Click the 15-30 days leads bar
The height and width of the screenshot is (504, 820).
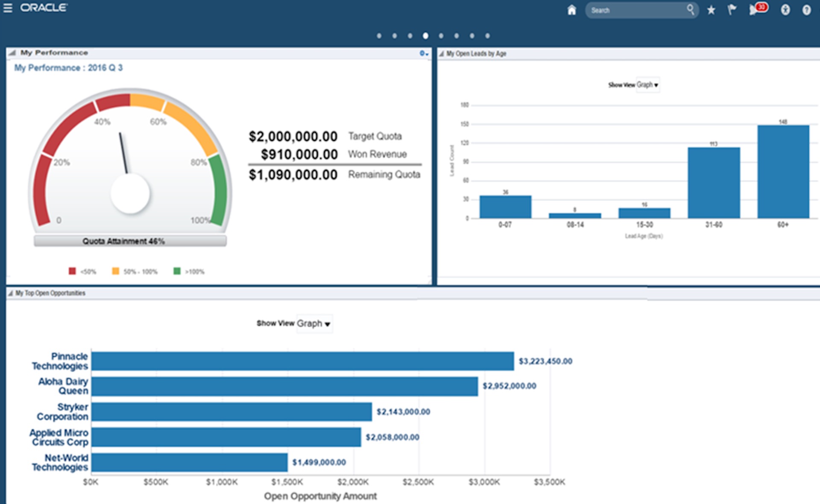tap(644, 213)
